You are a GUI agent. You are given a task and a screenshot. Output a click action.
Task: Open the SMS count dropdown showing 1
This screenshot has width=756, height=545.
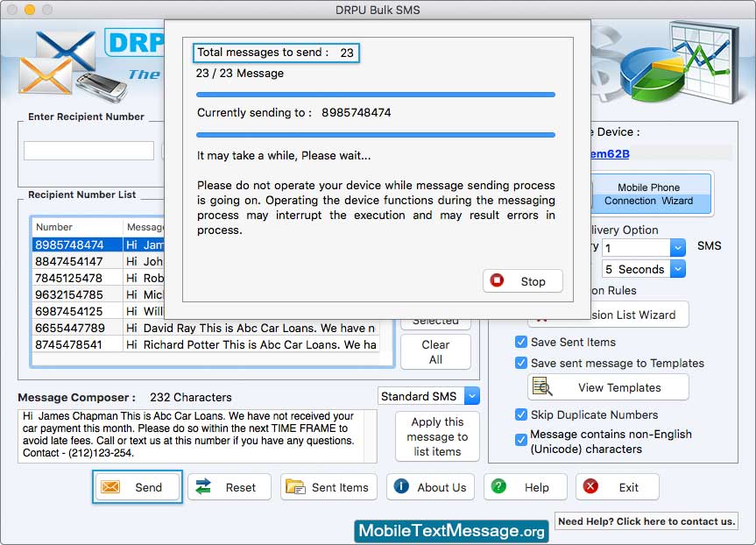pos(677,248)
